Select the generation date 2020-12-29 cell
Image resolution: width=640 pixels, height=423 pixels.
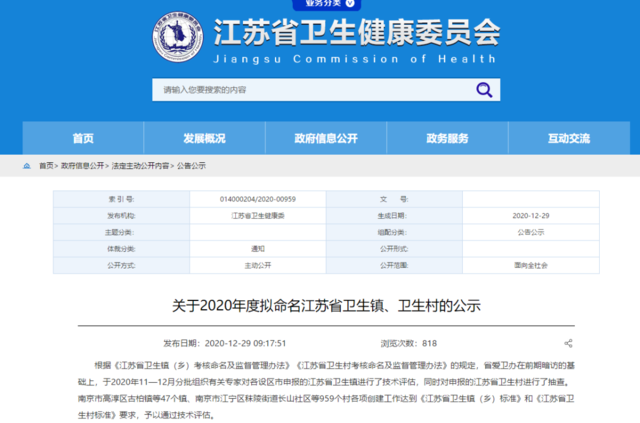531,216
